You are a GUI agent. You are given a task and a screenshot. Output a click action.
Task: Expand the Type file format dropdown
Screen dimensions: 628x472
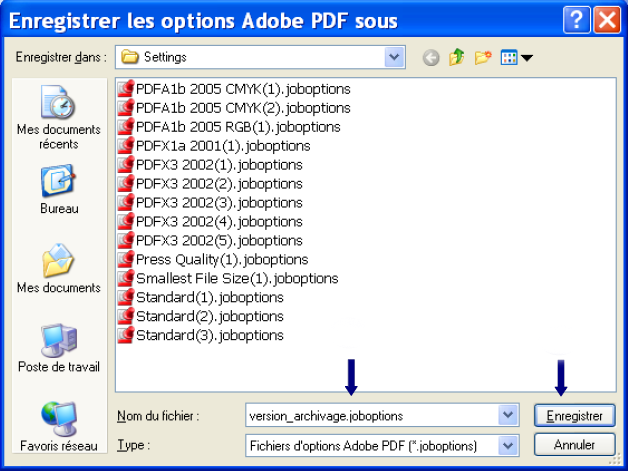click(508, 445)
